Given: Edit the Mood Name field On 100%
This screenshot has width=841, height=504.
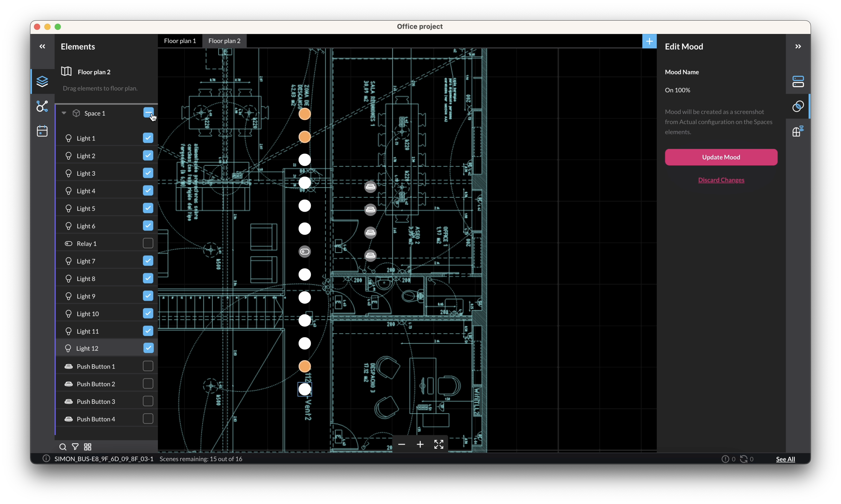Looking at the screenshot, I should click(721, 90).
